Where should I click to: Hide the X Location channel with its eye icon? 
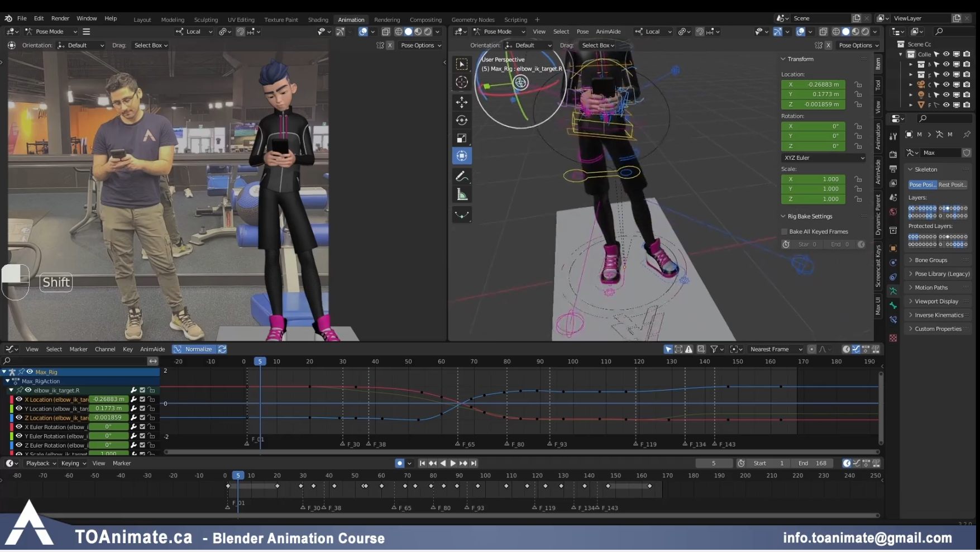point(19,399)
